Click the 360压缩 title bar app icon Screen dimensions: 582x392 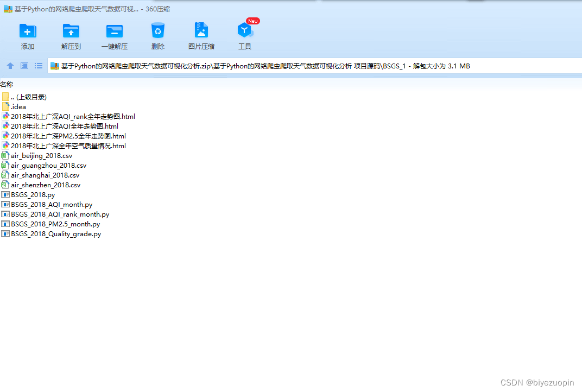coord(8,9)
